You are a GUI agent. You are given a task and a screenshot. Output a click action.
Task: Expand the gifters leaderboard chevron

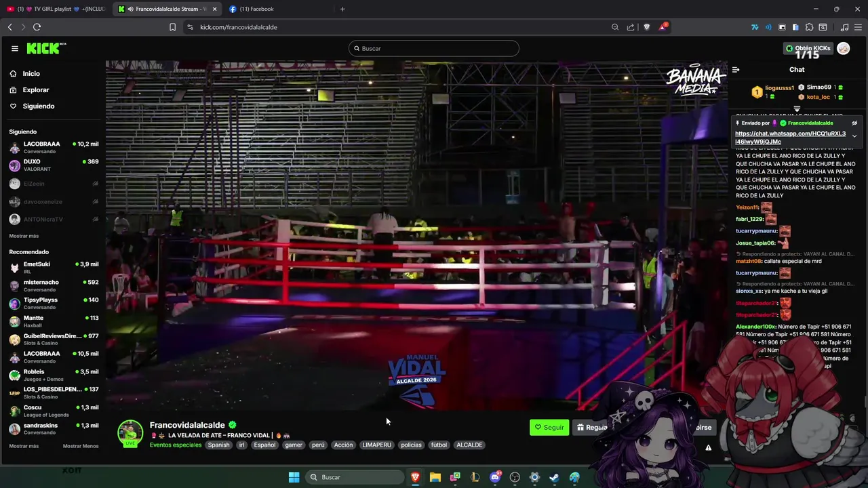(x=797, y=108)
